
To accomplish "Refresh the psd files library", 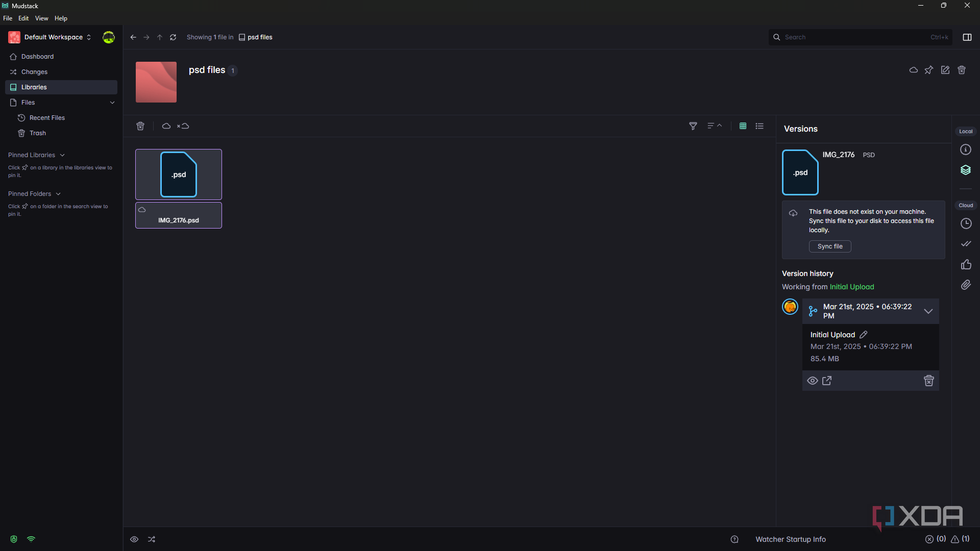I will pos(173,37).
